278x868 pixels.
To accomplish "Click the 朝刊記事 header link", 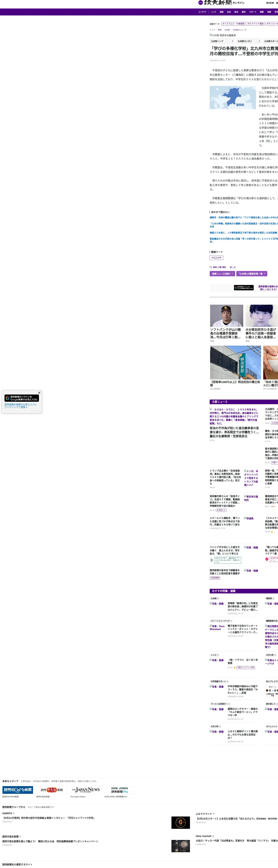I will click(x=270, y=3).
